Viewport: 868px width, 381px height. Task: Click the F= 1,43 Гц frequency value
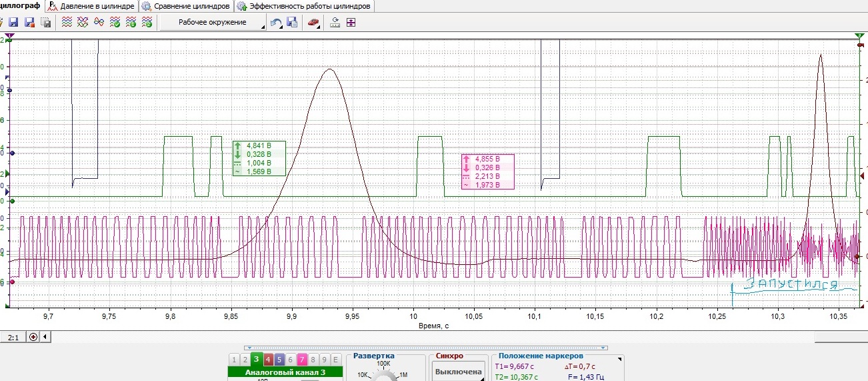pyautogui.click(x=586, y=377)
